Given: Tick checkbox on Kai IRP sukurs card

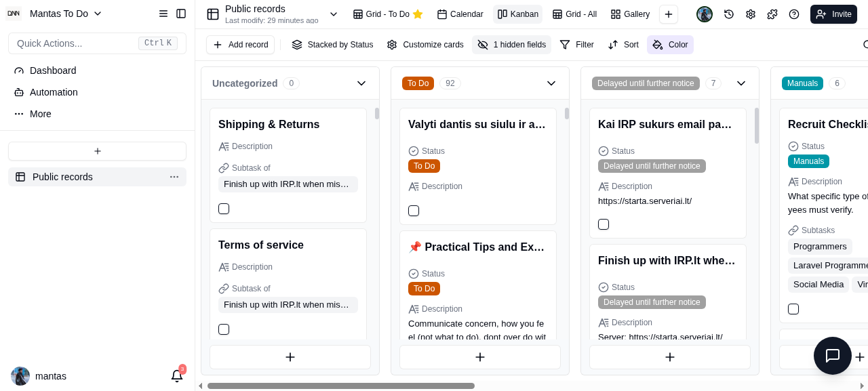Looking at the screenshot, I should pos(604,224).
